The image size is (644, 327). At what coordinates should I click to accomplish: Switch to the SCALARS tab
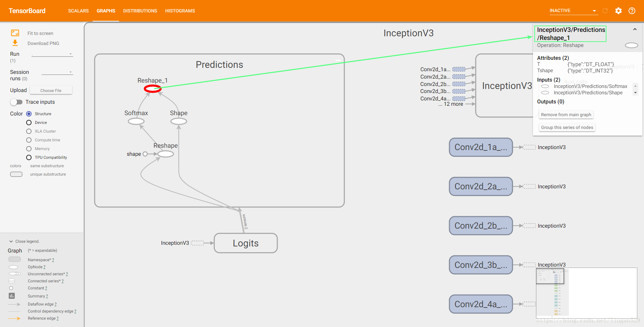(78, 11)
